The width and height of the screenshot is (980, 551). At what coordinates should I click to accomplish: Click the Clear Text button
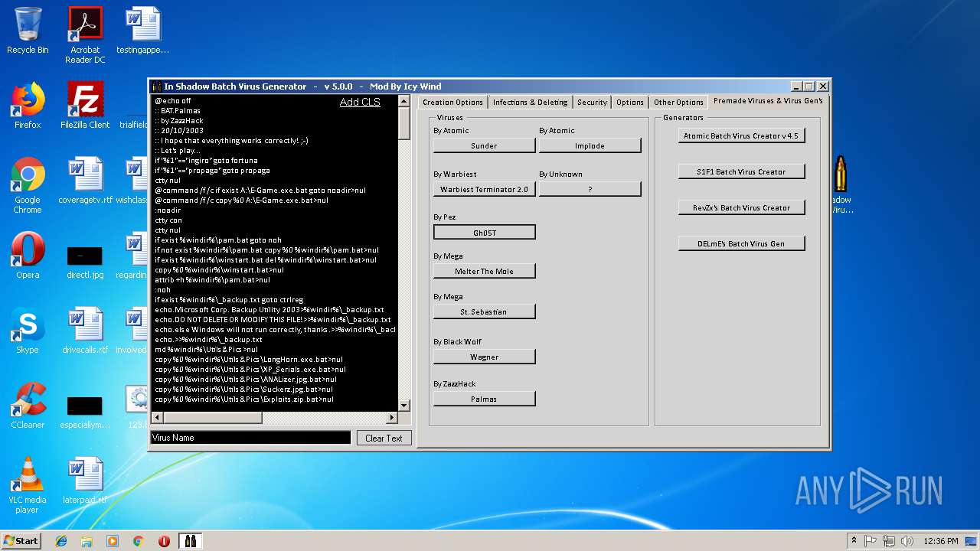(x=384, y=438)
